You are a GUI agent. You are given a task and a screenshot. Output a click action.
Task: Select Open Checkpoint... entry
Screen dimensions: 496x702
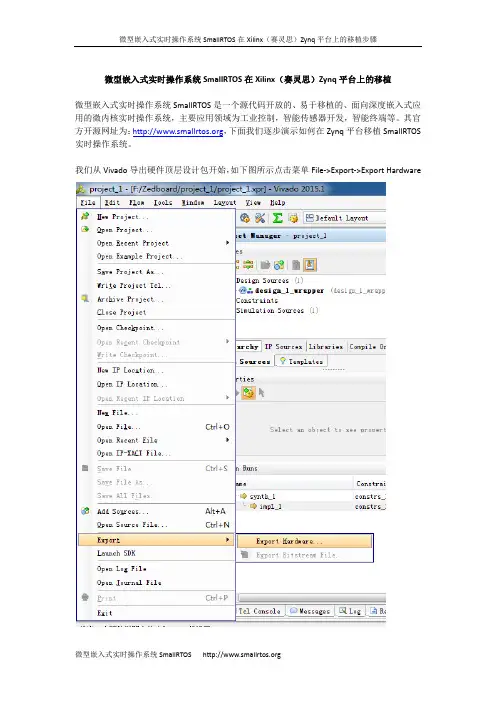point(156,328)
